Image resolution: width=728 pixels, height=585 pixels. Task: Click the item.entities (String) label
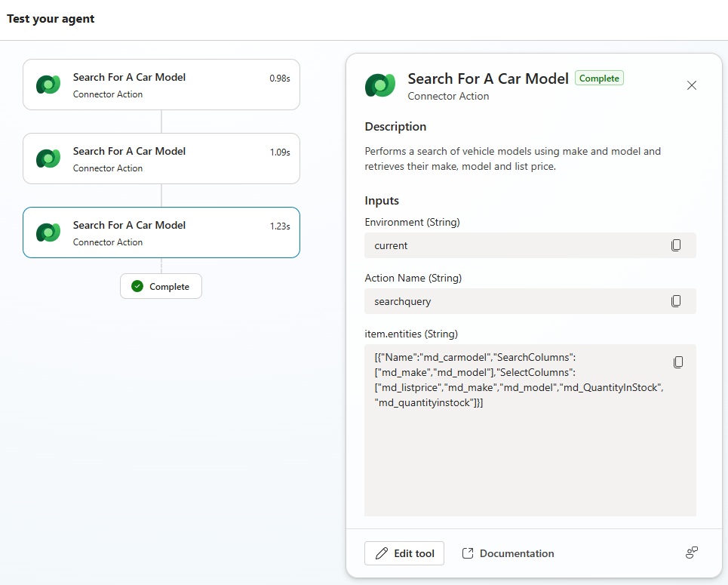[411, 334]
